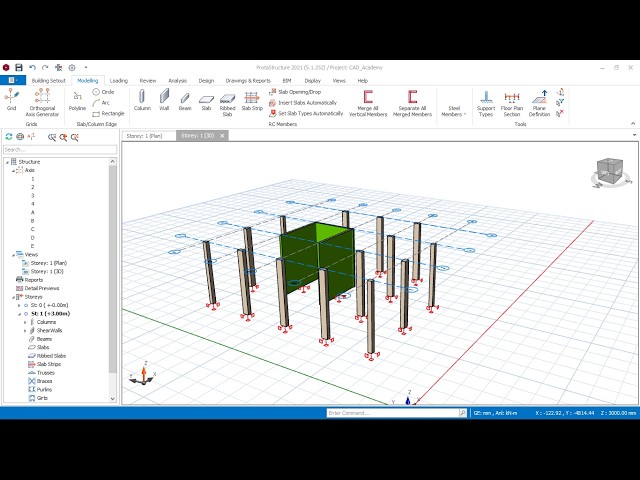Image resolution: width=640 pixels, height=480 pixels.
Task: Open Floor Plan Section tool
Action: (512, 103)
